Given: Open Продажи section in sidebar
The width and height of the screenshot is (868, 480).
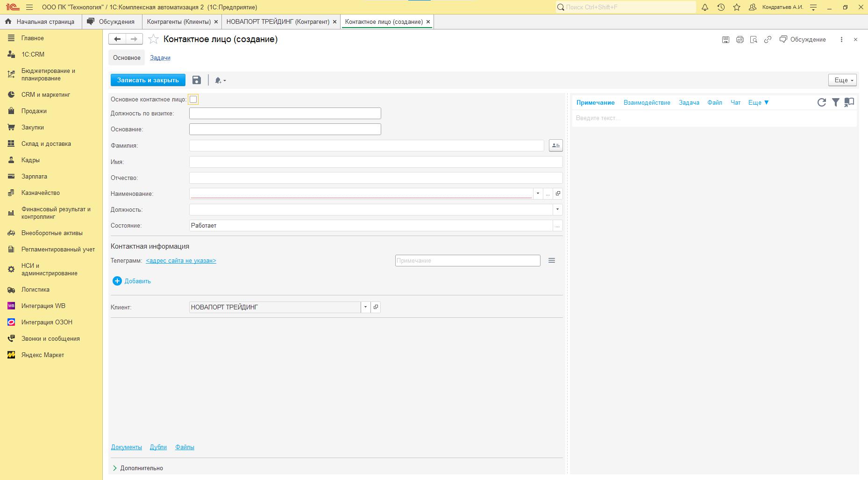Looking at the screenshot, I should coord(34,111).
